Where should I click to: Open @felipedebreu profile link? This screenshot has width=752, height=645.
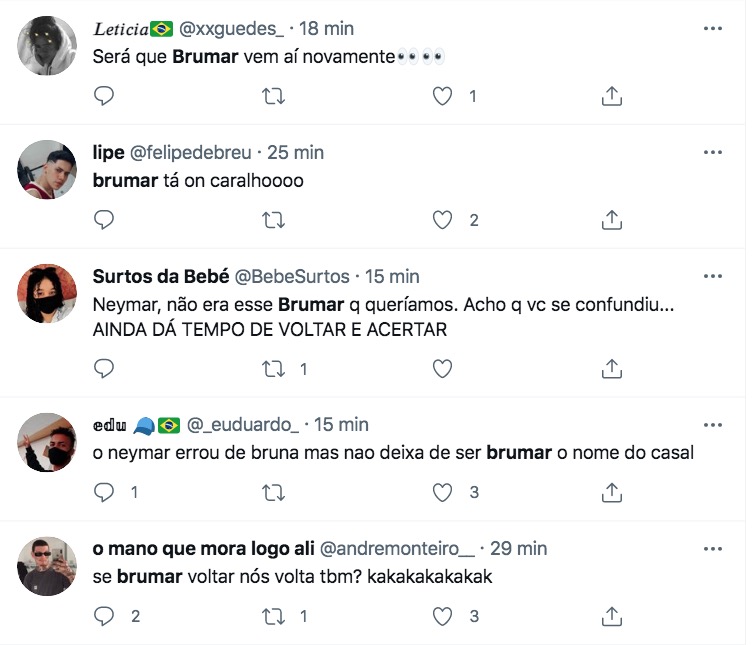pos(193,152)
